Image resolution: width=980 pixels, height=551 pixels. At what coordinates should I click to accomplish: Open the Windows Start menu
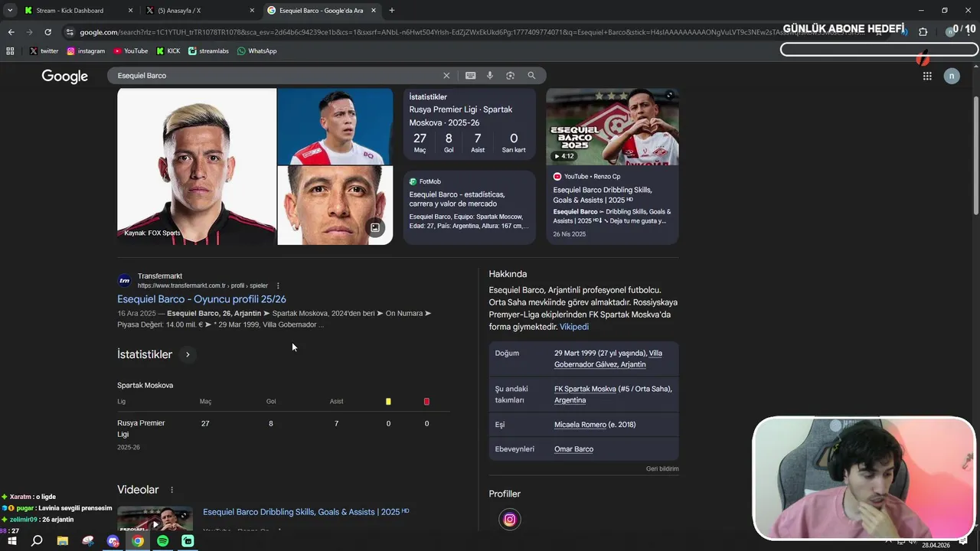pos(11,541)
